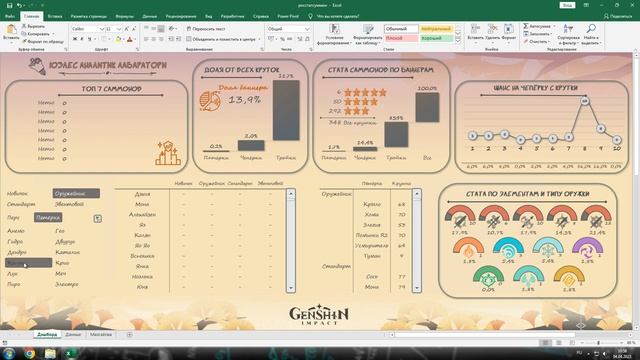Open text orientation options
Viewport: 640px width, 360px height.
click(173, 29)
